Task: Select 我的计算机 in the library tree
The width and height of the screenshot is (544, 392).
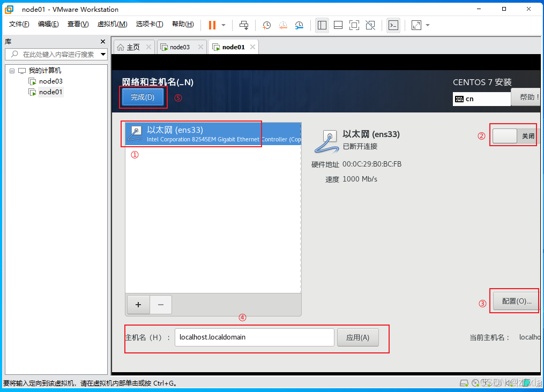Action: click(x=45, y=71)
